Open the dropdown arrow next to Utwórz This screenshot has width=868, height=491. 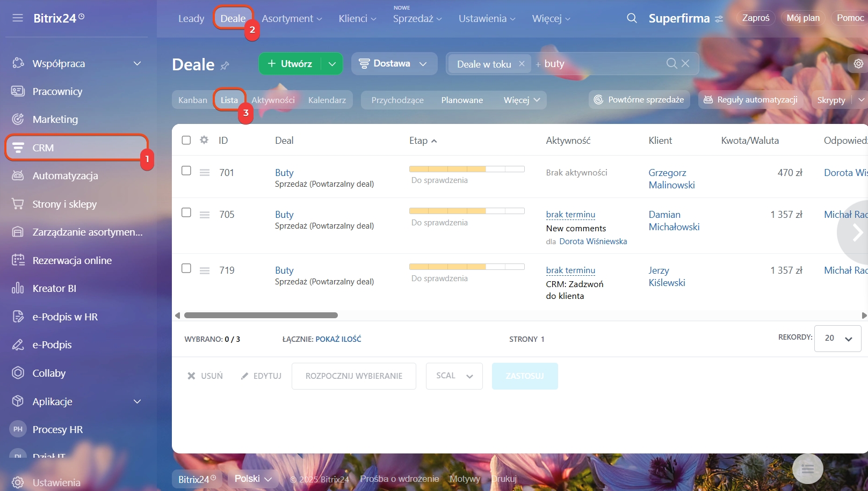[332, 64]
